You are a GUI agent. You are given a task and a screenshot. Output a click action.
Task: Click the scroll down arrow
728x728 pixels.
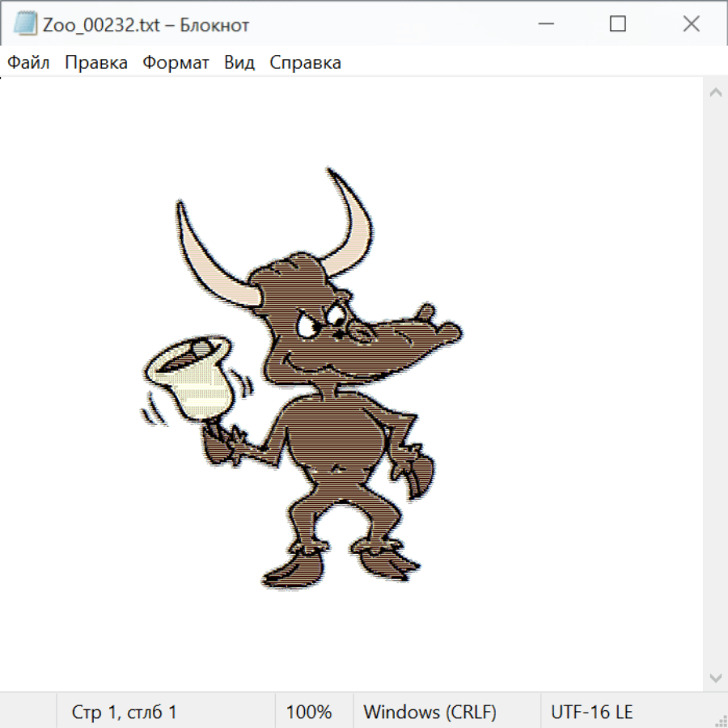coord(715,676)
